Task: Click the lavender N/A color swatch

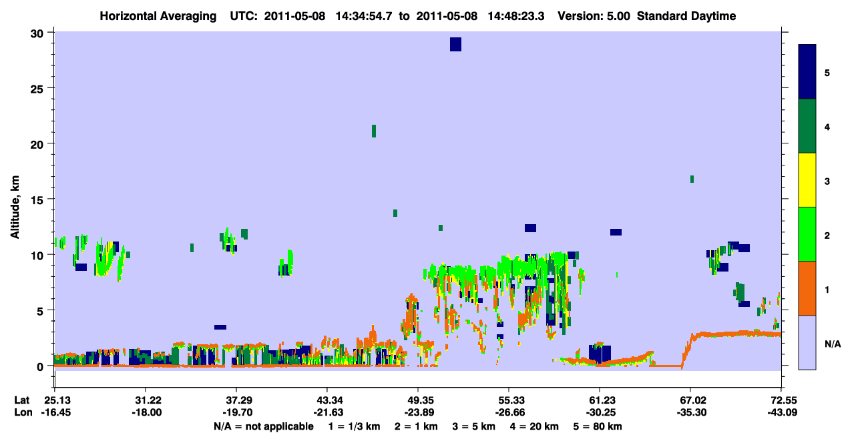Action: tap(807, 342)
